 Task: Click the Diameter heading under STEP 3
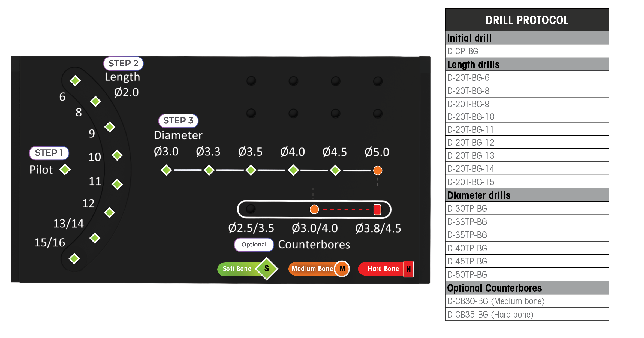point(178,135)
